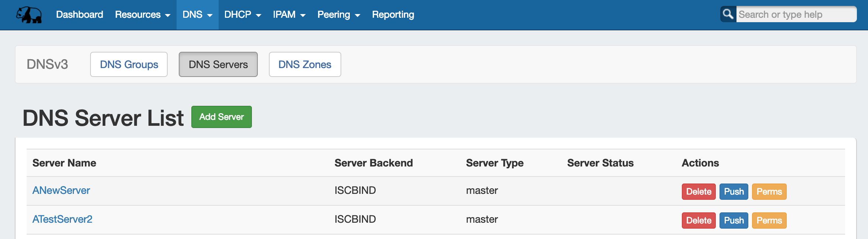This screenshot has width=868, height=239.
Task: Go to the Reporting page
Action: tap(393, 14)
